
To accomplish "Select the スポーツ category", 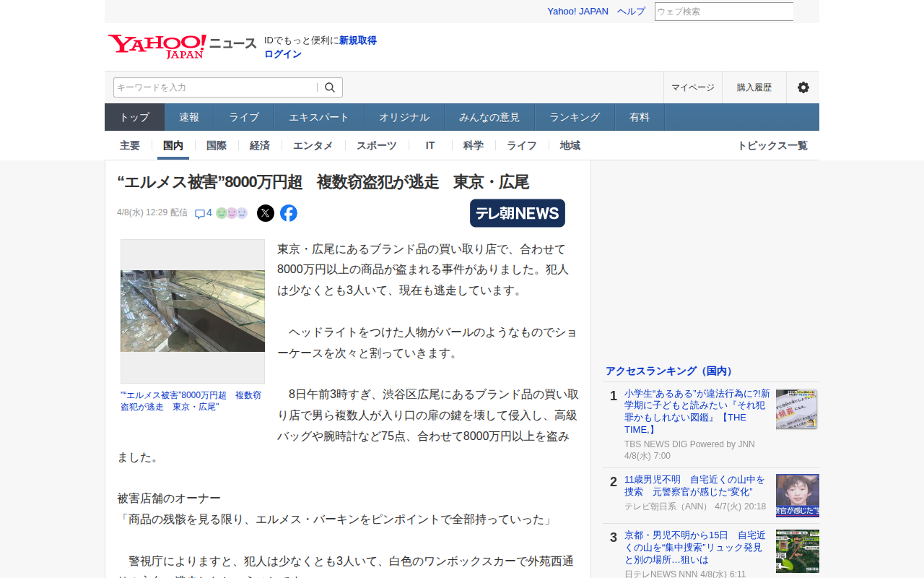I will click(x=377, y=145).
